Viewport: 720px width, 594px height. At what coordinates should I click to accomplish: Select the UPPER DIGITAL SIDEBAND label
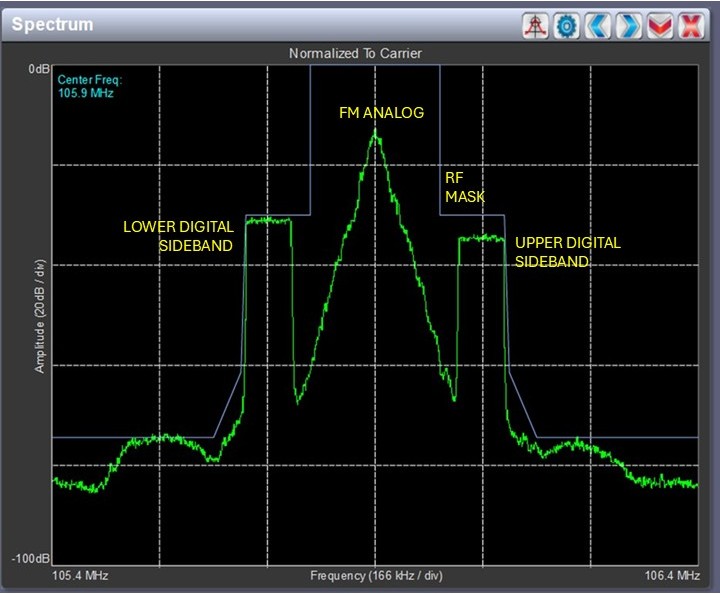(566, 252)
